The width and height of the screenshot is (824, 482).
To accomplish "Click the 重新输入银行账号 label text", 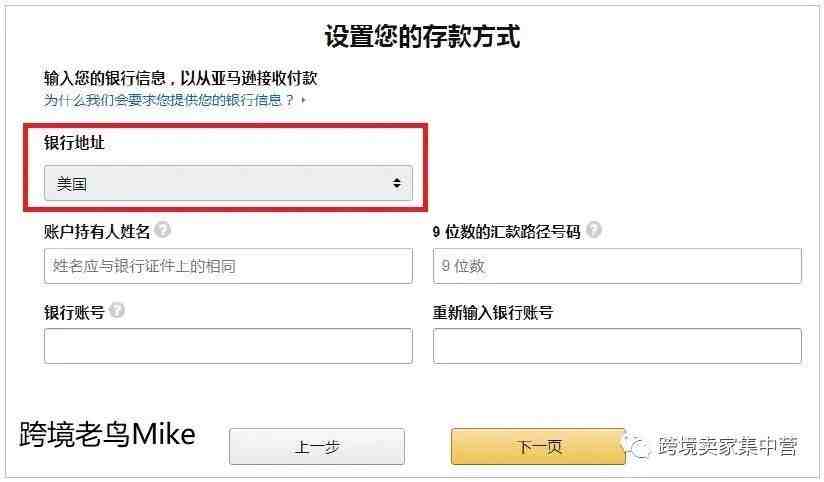I will click(x=493, y=312).
